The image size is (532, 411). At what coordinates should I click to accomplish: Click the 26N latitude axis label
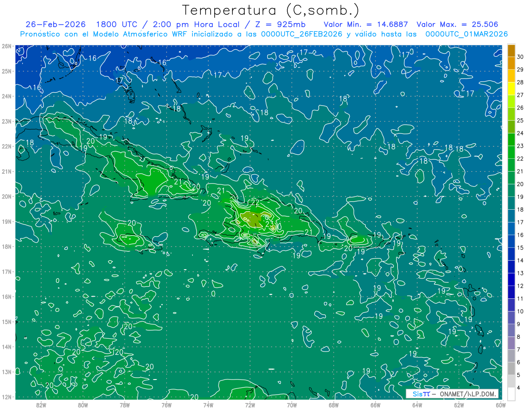pos(6,46)
